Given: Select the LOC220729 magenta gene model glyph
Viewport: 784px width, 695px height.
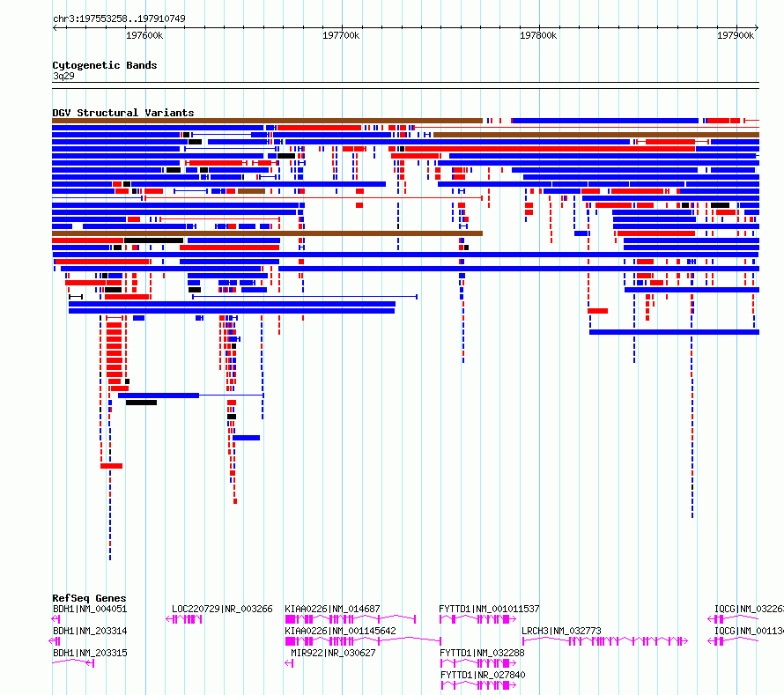Looking at the screenshot, I should click(x=184, y=619).
